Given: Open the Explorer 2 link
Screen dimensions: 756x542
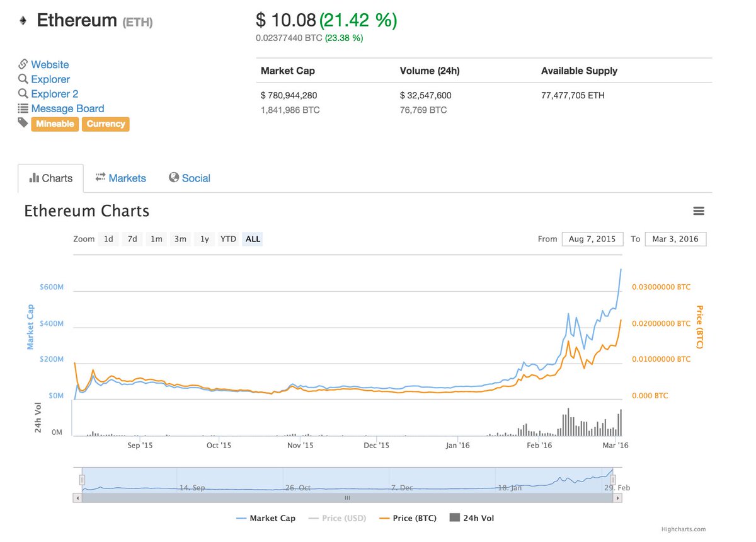Looking at the screenshot, I should click(x=55, y=94).
